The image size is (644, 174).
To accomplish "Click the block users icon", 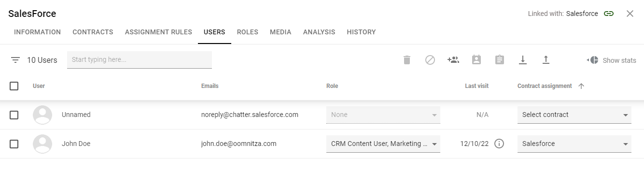I will click(430, 60).
